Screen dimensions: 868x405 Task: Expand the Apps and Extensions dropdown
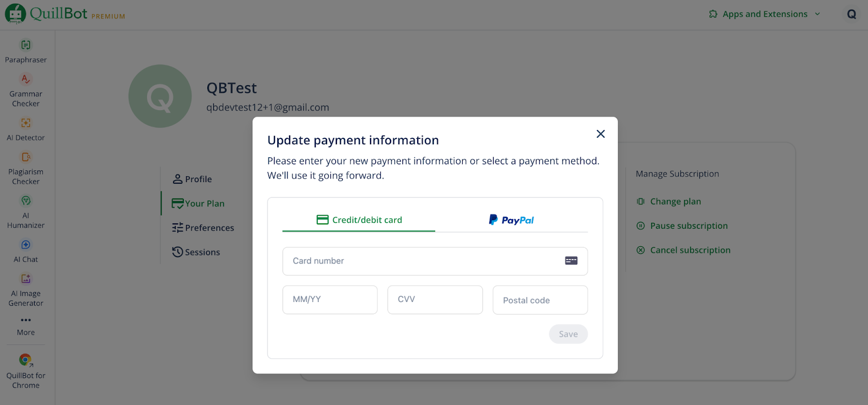point(764,14)
